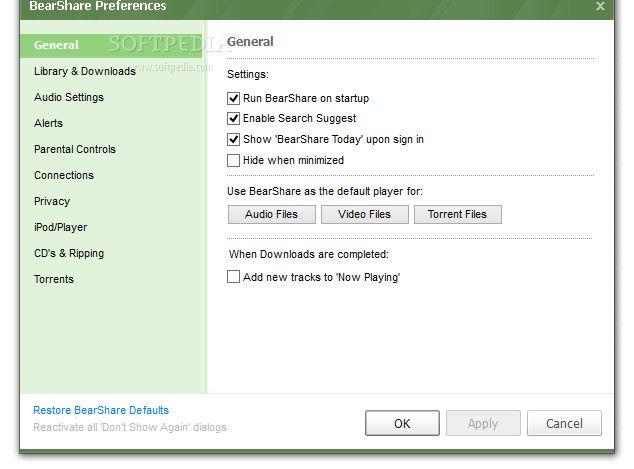Viewport: 634px width, 469px height.
Task: Toggle Enable Search Suggest checkbox
Action: coord(233,118)
